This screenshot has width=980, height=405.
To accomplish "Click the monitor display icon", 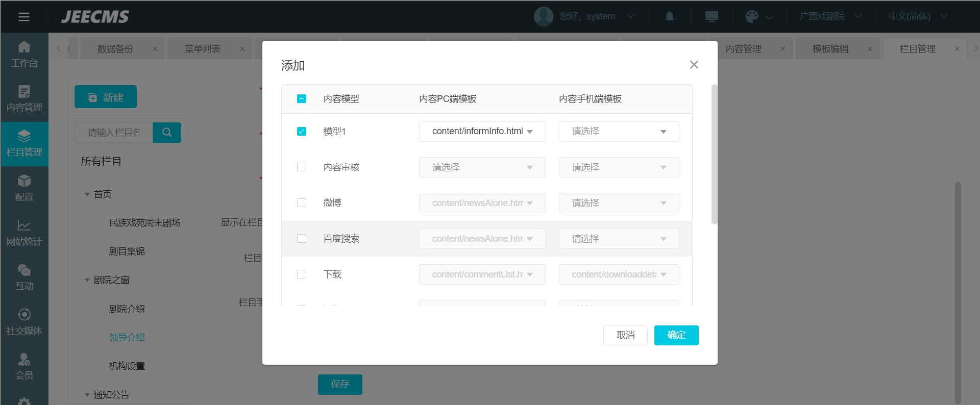I will [712, 16].
